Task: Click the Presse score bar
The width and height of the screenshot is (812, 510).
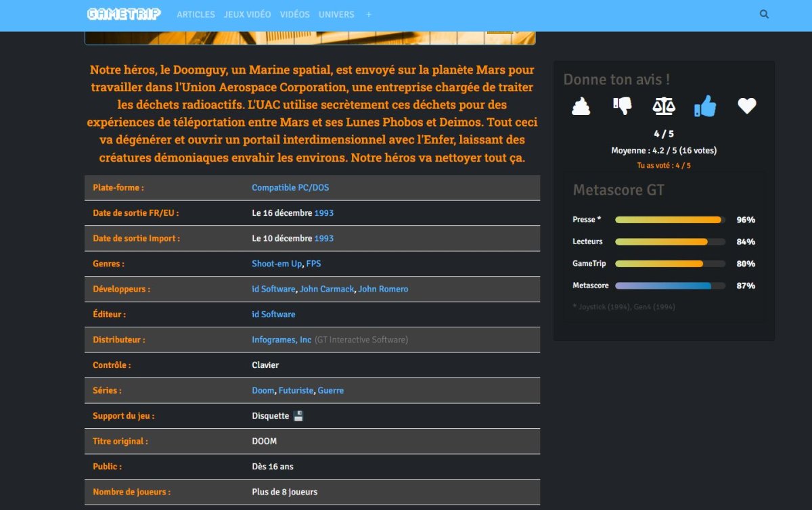Action: (x=669, y=220)
